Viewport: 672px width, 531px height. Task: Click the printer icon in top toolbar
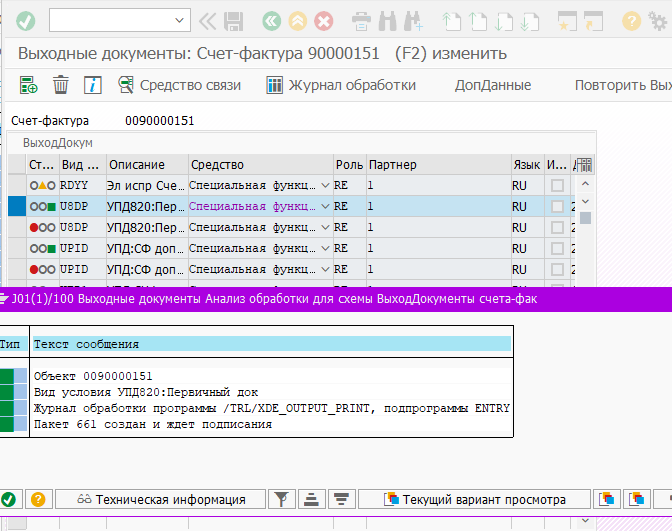[x=362, y=21]
